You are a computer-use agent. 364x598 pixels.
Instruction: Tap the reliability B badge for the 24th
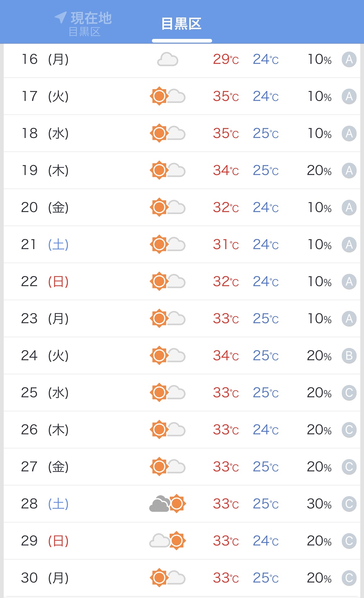349,356
